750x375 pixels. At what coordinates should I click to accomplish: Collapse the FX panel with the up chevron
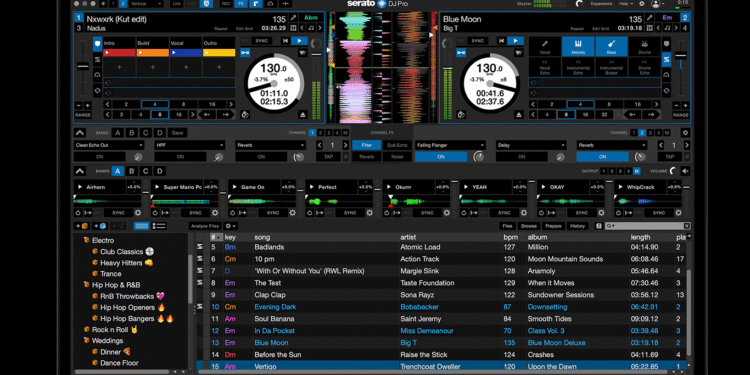(80, 133)
